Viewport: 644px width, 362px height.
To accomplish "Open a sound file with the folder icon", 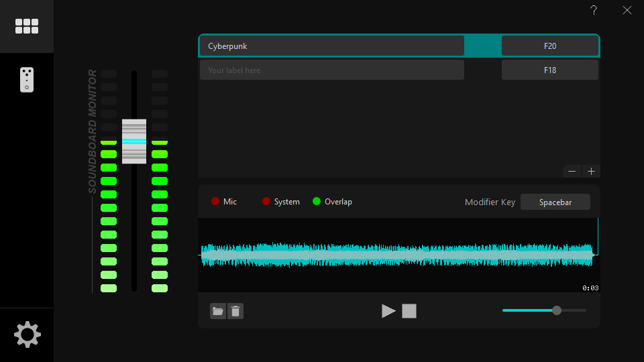I will click(217, 311).
